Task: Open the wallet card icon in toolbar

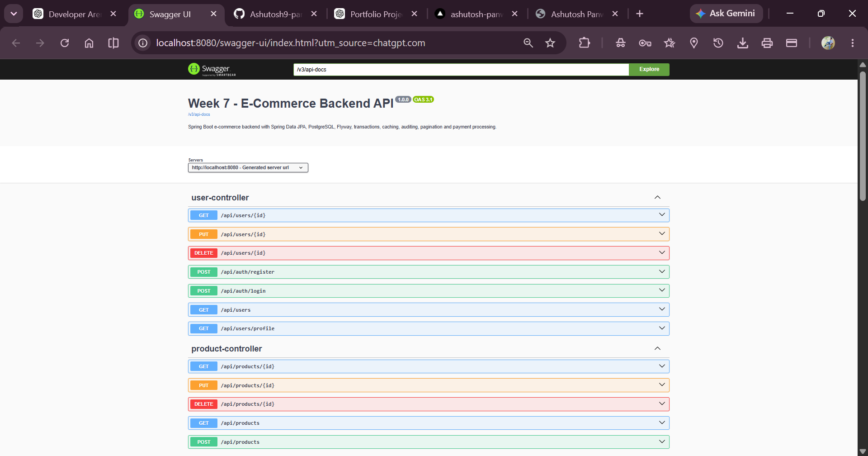Action: click(792, 43)
